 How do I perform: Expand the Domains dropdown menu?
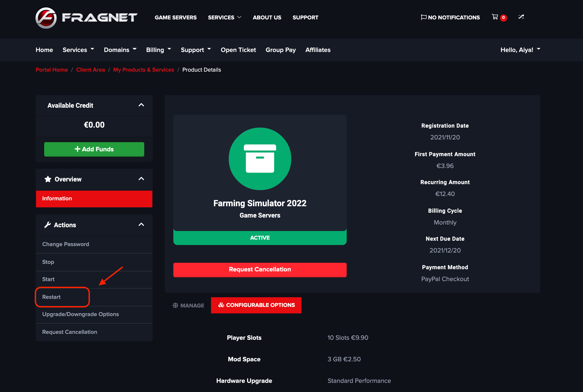120,50
